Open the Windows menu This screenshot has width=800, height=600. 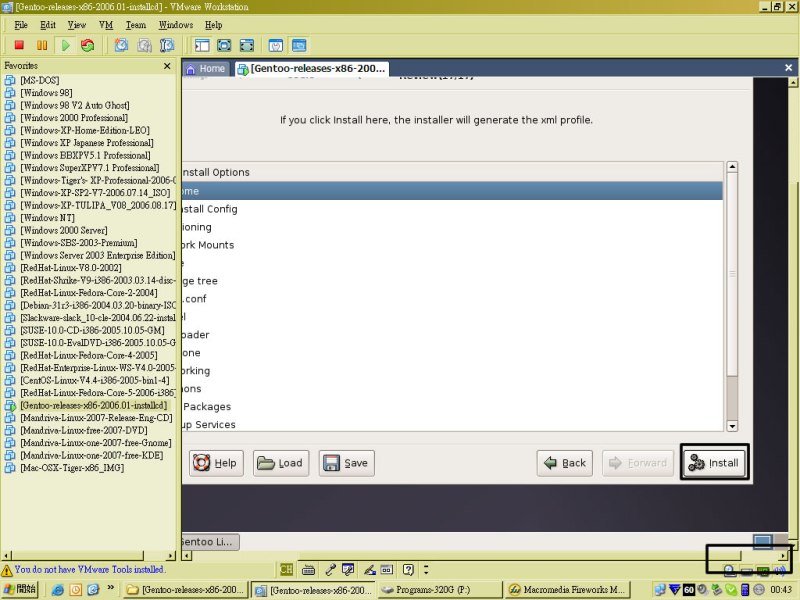click(176, 25)
